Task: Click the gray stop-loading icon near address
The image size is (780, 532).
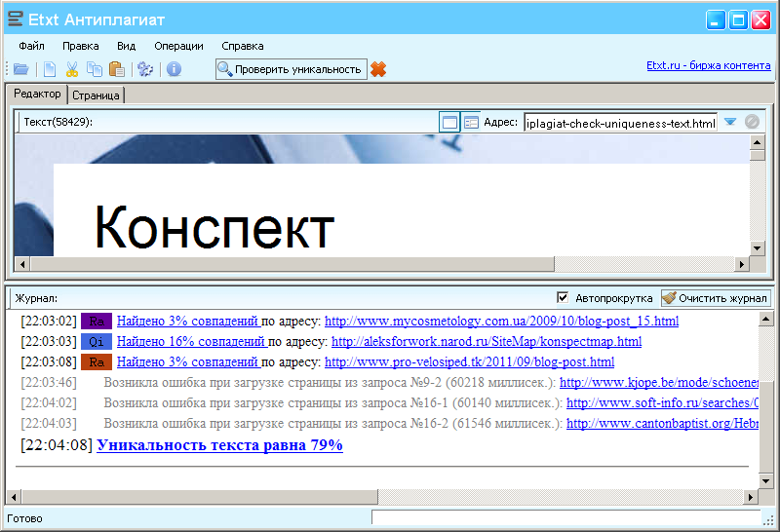Action: pos(752,122)
